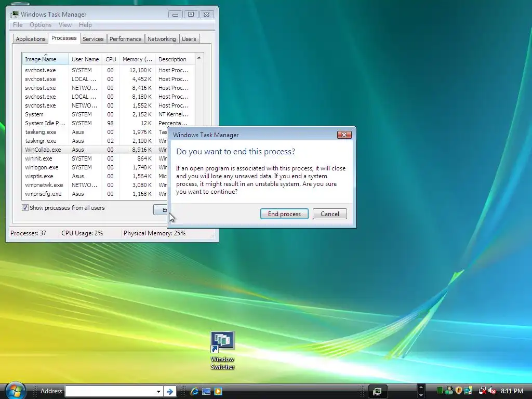The width and height of the screenshot is (532, 399).
Task: Switch to the Services tab
Action: click(x=93, y=39)
